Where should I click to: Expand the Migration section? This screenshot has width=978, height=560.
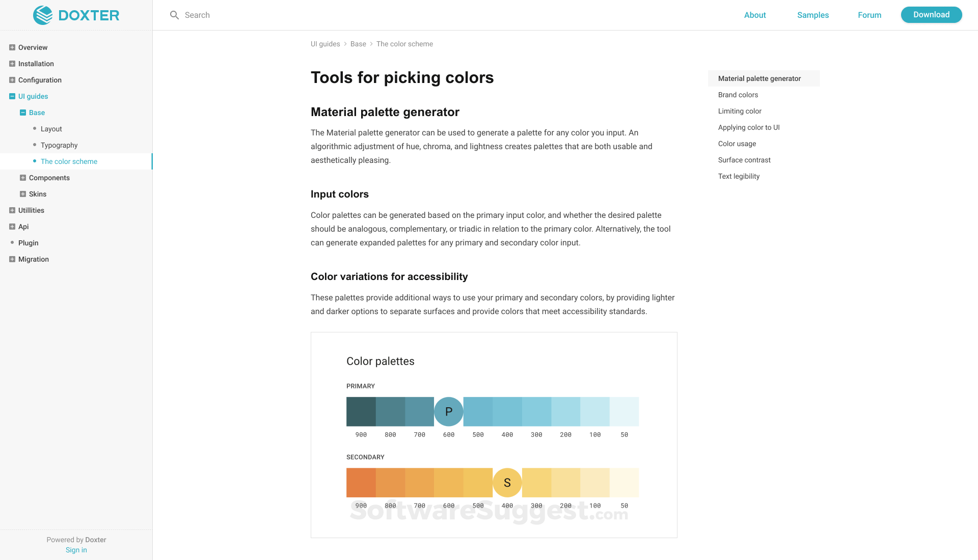pyautogui.click(x=12, y=259)
